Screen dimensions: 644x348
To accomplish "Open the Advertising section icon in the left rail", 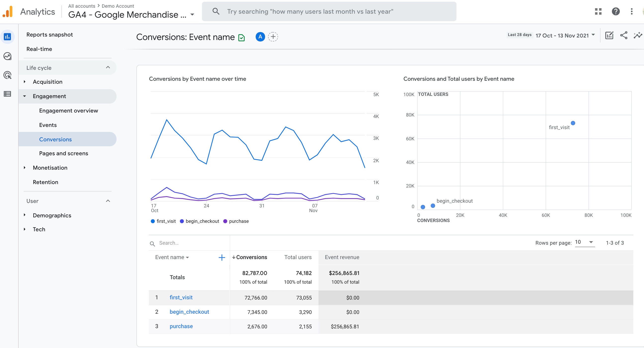I will point(8,75).
